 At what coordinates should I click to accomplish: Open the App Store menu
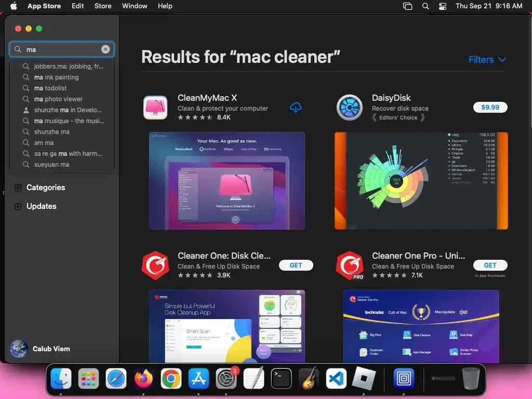point(44,6)
